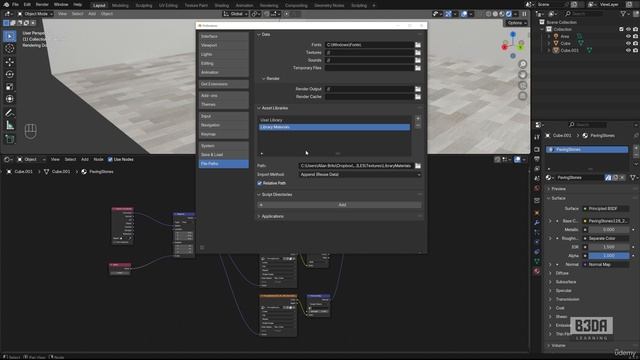Open the File menu
The height and width of the screenshot is (360, 640).
tap(15, 4)
